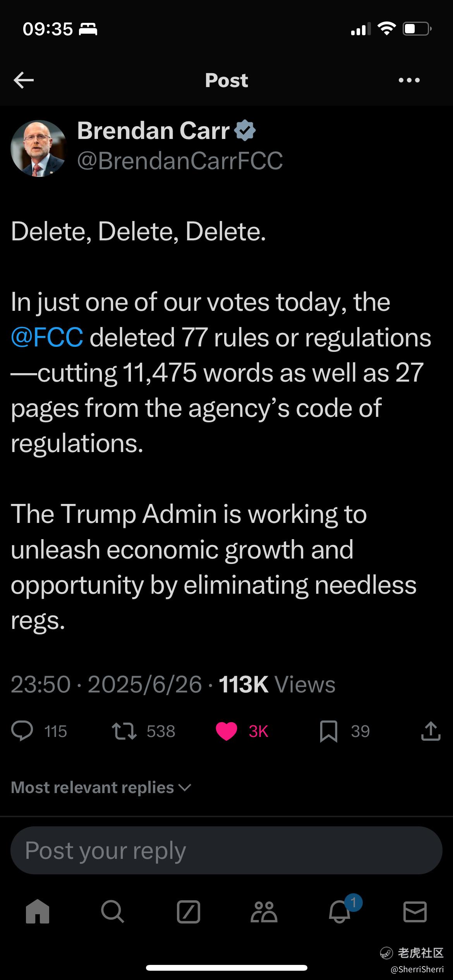This screenshot has height=980, width=453.
Task: Open the three-dot more options menu
Action: tap(409, 80)
